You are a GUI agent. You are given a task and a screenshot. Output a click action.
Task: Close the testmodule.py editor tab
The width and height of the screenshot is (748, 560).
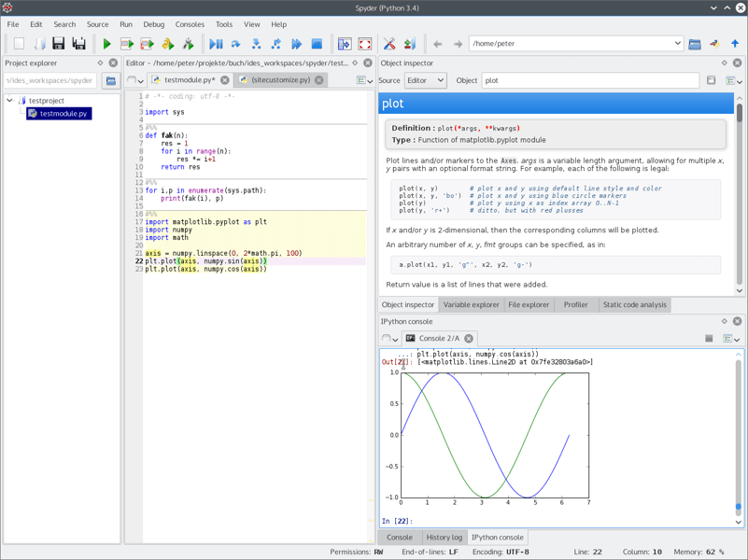[225, 80]
